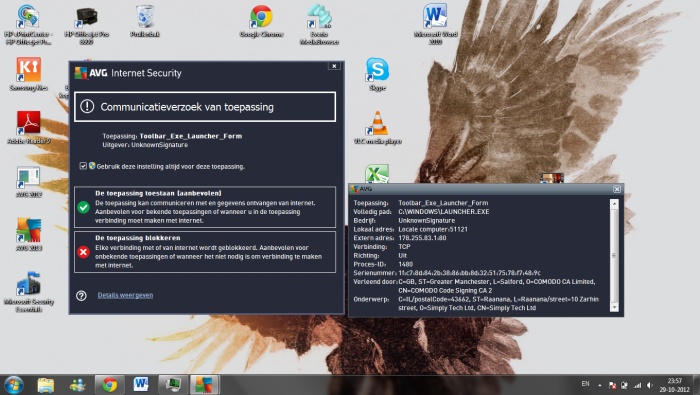Switch to Word in the taskbar
Image resolution: width=700 pixels, height=395 pixels.
tap(142, 385)
